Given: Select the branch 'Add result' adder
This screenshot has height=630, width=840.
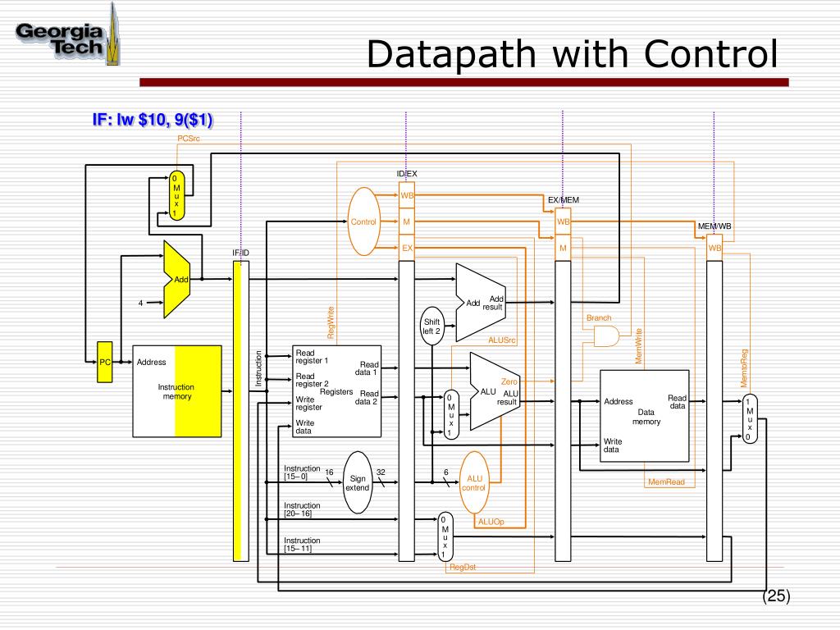Looking at the screenshot, I should point(481,303).
